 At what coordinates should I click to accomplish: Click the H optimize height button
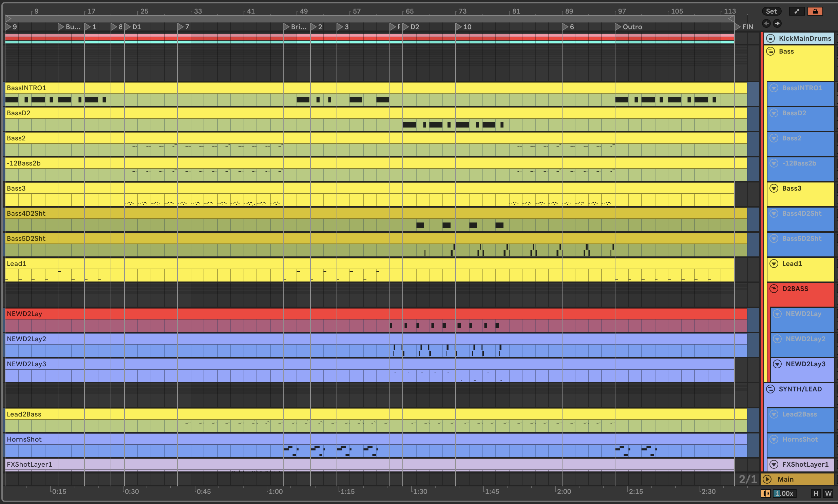[816, 493]
